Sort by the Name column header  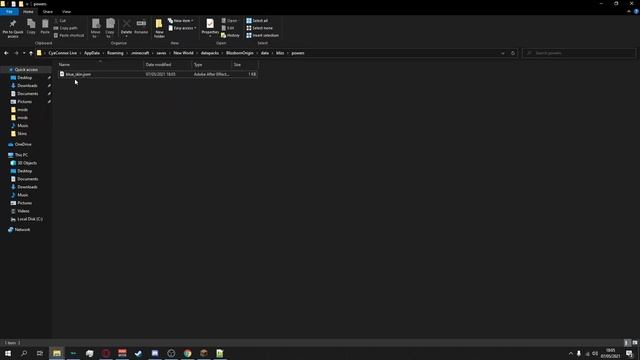[100, 64]
